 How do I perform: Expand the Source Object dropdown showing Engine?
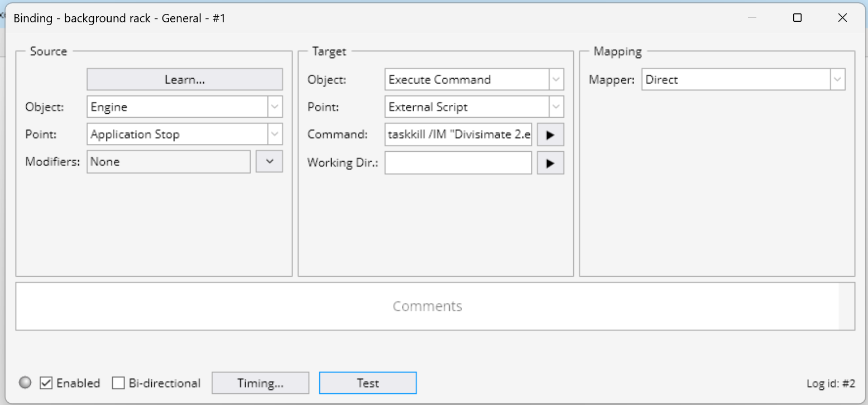click(274, 107)
